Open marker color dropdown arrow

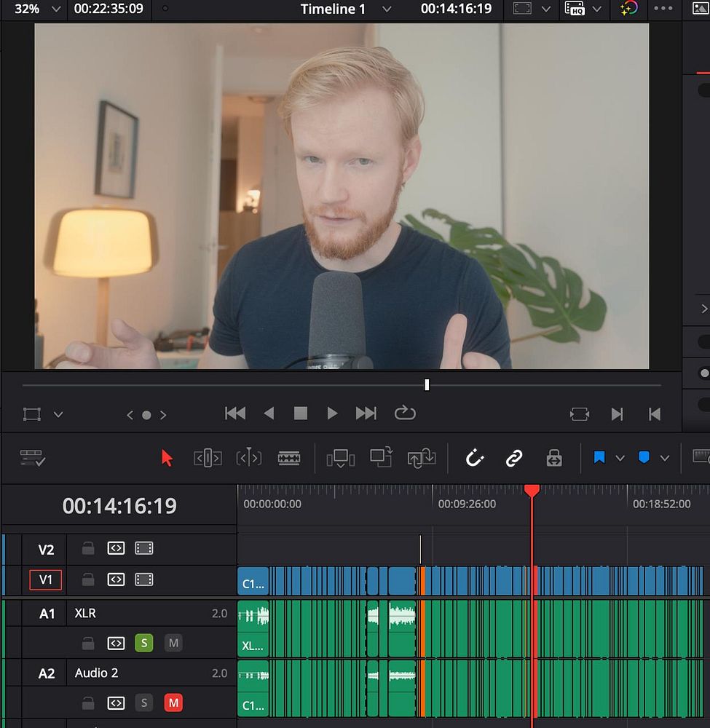[665, 459]
